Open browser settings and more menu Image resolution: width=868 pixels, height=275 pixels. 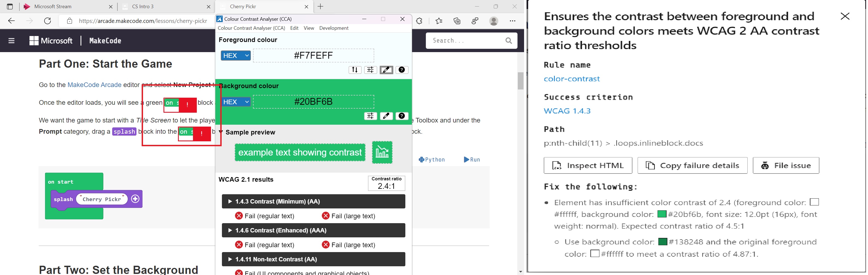coord(513,21)
